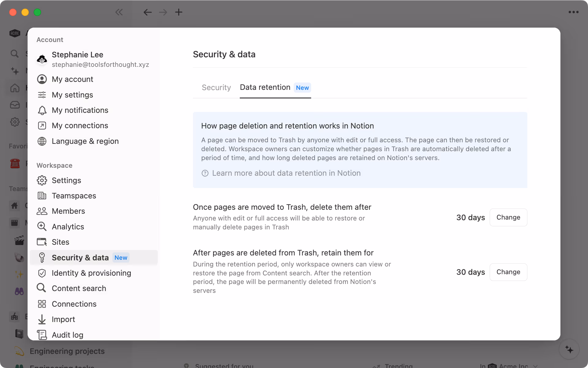
Task: Open workspace Settings gear icon
Action: click(42, 181)
